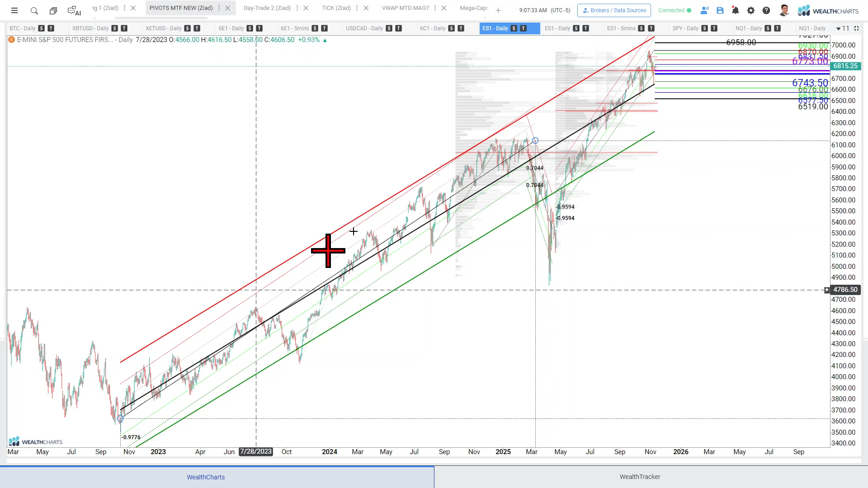Click the orange symbol circle beside E-MINI S&P title
This screenshot has height=488, width=868.
point(12,40)
